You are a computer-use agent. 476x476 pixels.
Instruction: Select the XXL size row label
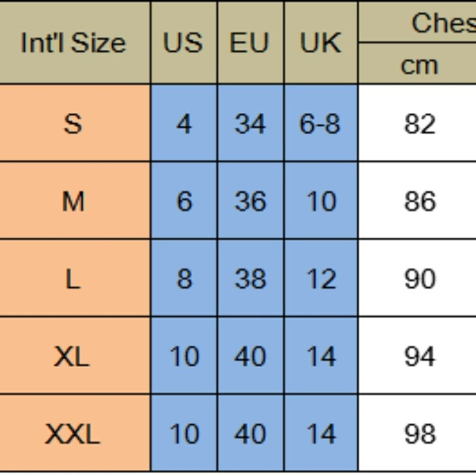pos(75,433)
